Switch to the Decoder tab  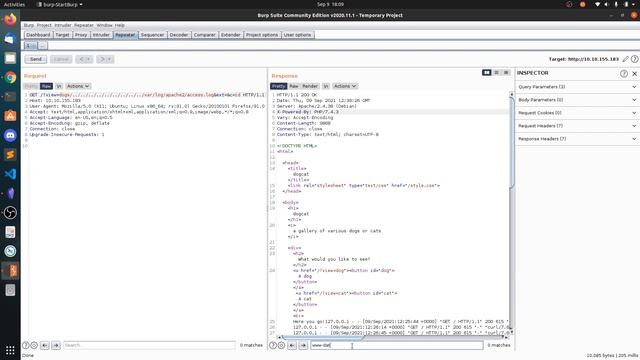click(179, 35)
